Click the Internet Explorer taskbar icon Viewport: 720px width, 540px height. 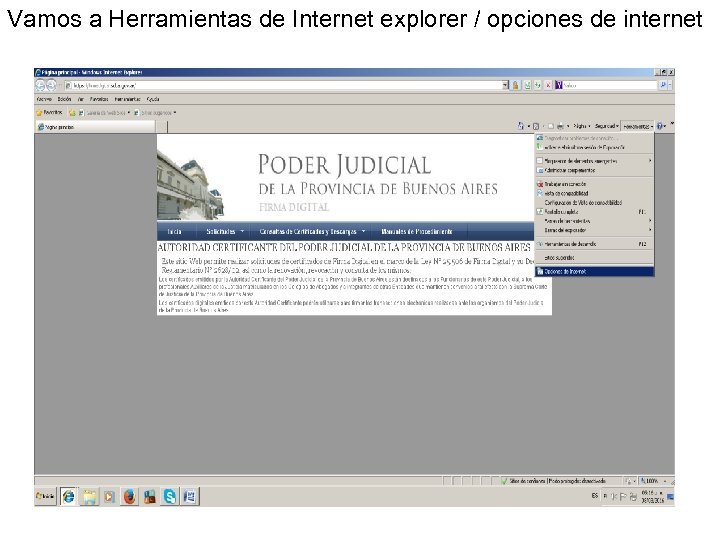tap(69, 496)
